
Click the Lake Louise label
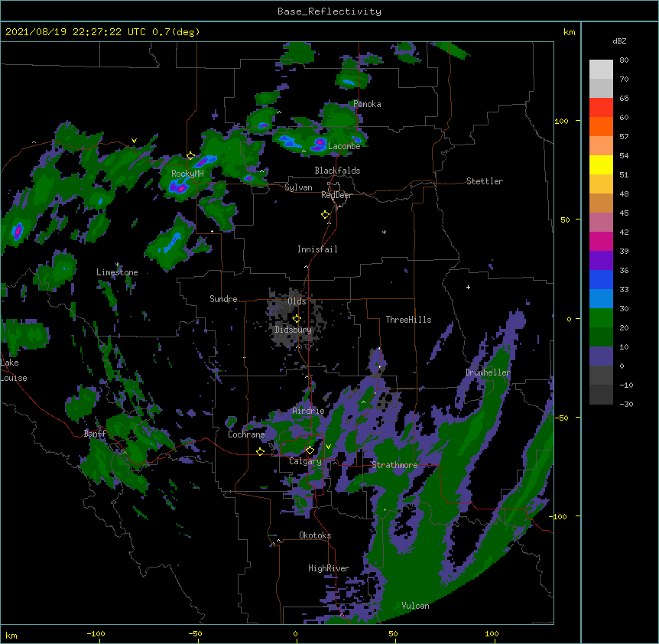(x=14, y=370)
